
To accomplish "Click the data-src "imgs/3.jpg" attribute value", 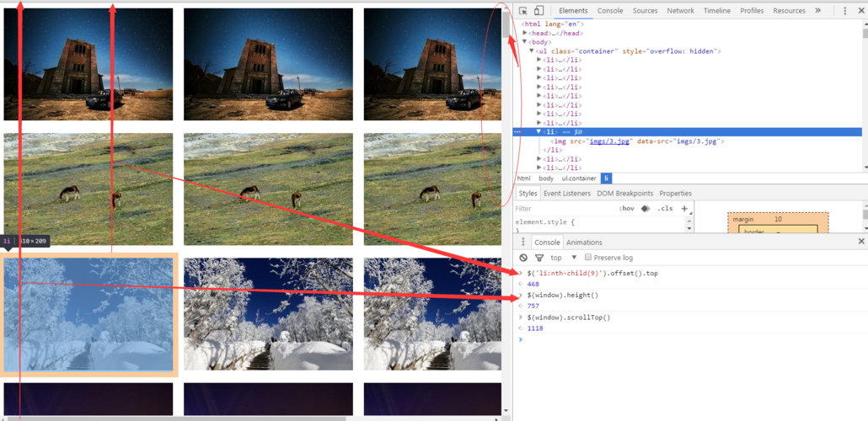I will (699, 141).
